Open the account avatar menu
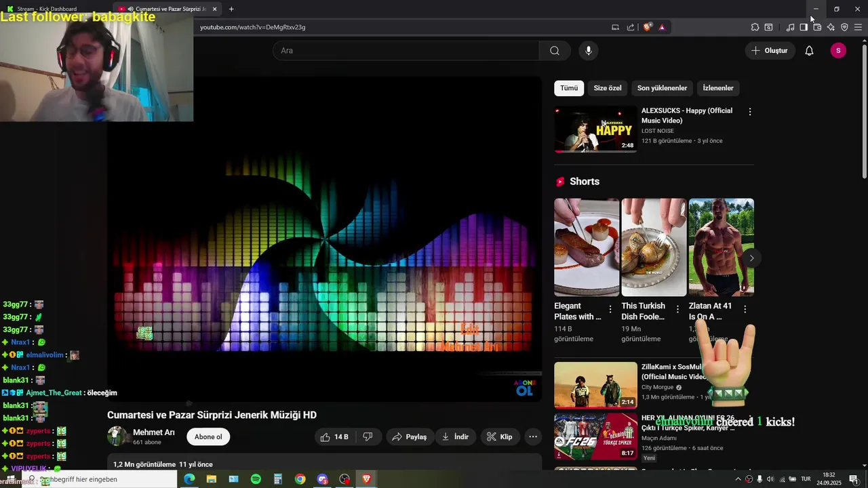The height and width of the screenshot is (488, 868). [x=838, y=51]
